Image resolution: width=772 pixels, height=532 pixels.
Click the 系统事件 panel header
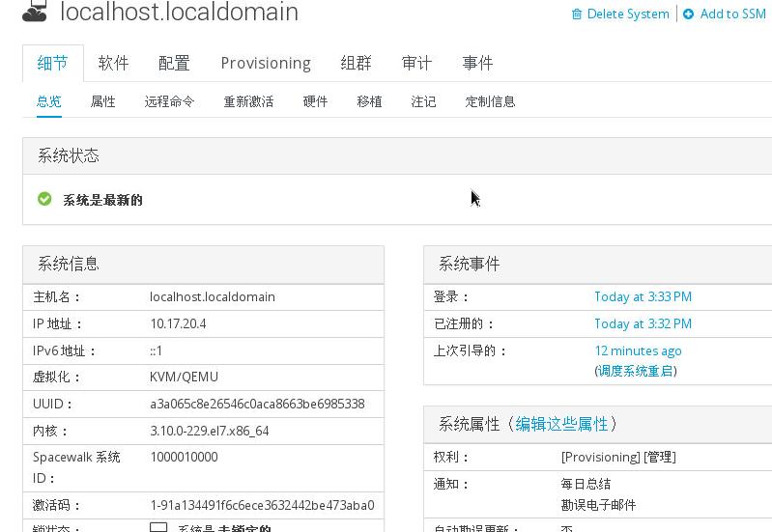pyautogui.click(x=598, y=265)
